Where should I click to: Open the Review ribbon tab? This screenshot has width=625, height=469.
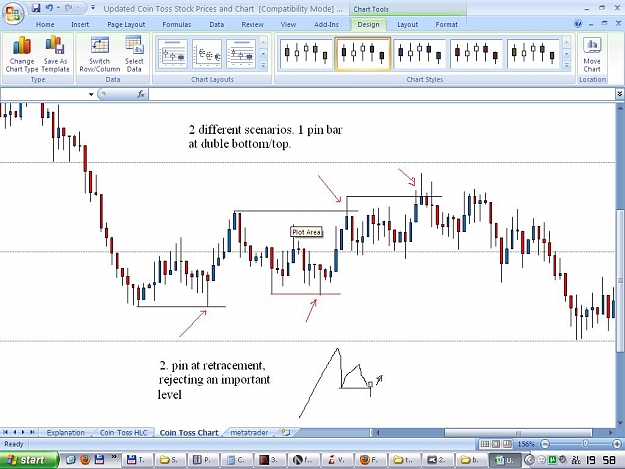[252, 25]
